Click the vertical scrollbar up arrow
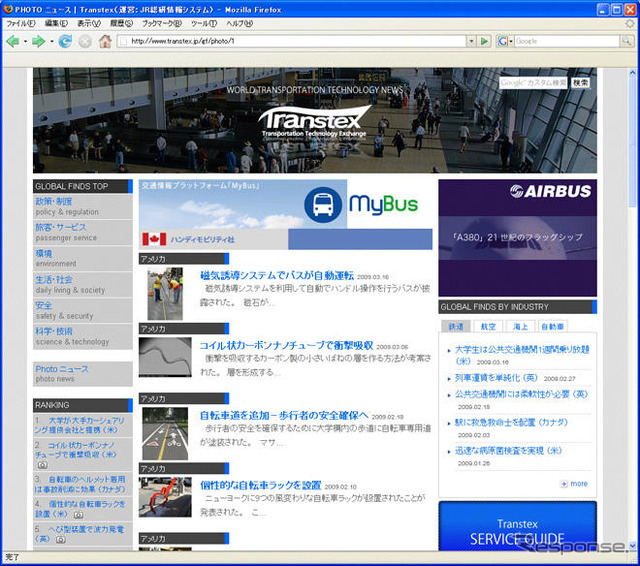Screen dimensions: 640x566 (x=633, y=74)
